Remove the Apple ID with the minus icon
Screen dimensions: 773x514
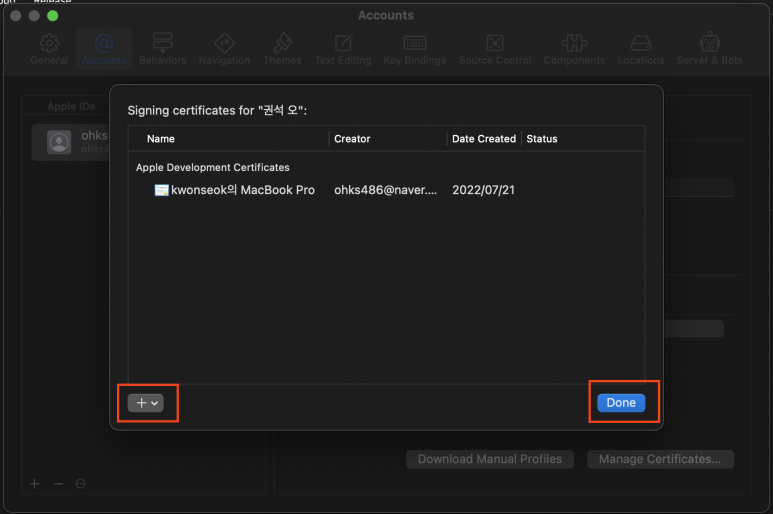58,484
